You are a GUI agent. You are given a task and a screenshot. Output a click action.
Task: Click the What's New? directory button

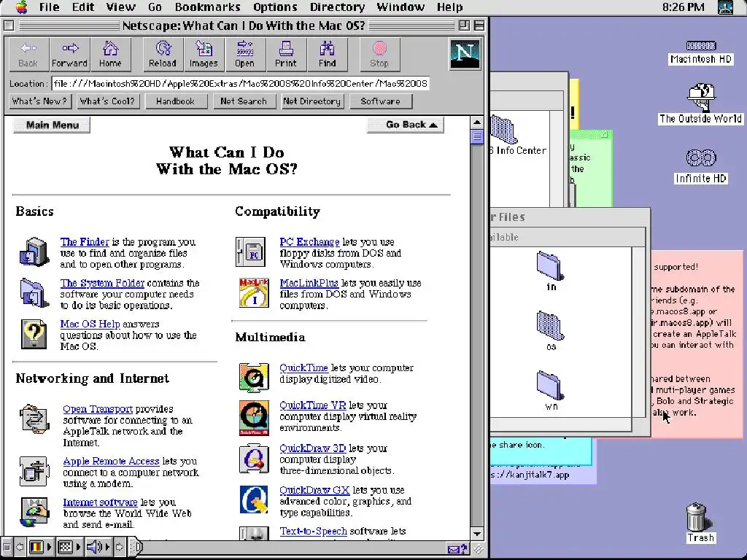(x=39, y=101)
